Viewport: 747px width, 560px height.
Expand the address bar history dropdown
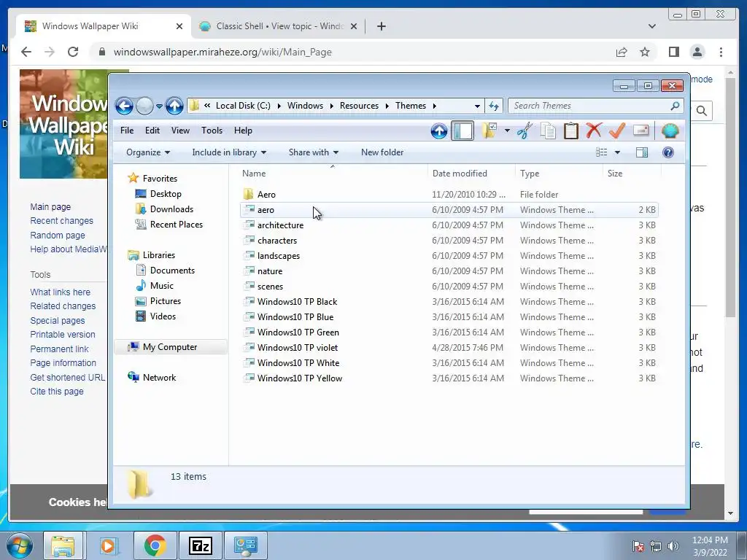tap(477, 106)
